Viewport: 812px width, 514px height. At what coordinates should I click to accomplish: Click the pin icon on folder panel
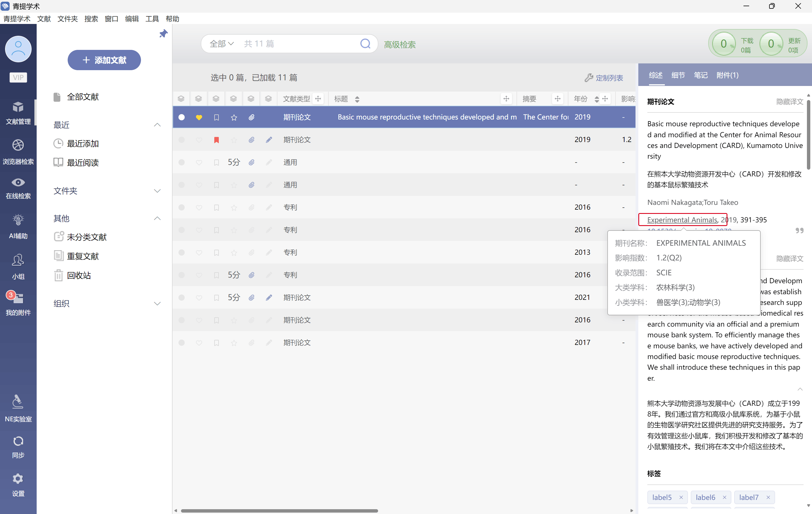click(x=163, y=33)
